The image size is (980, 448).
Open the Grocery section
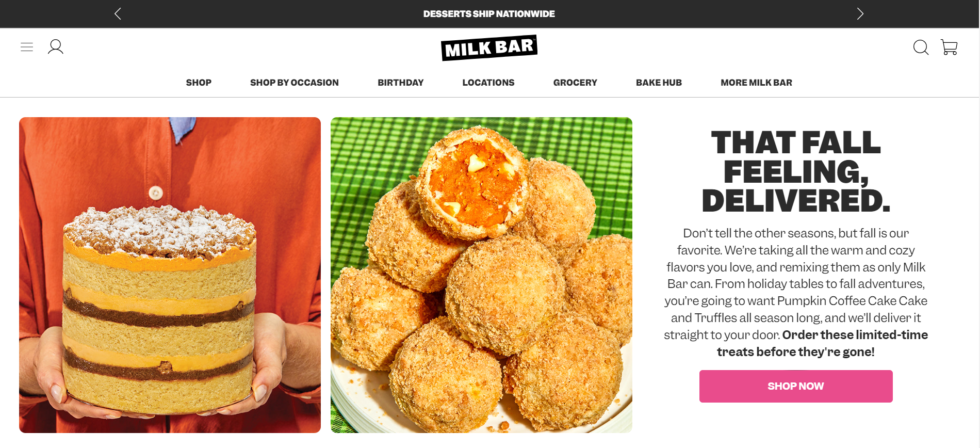click(575, 83)
